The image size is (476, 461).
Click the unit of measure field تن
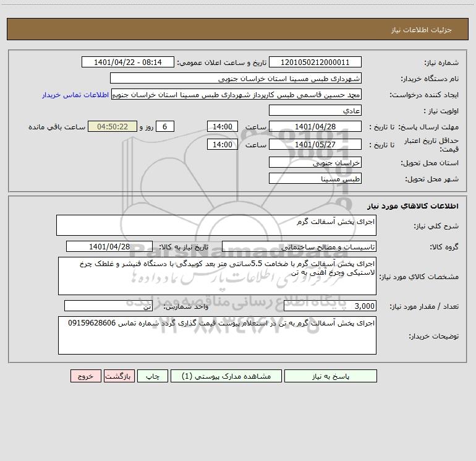click(108, 306)
